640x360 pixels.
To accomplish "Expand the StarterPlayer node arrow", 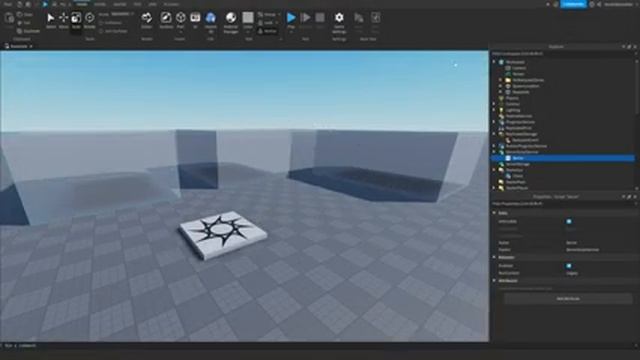I will tap(494, 188).
